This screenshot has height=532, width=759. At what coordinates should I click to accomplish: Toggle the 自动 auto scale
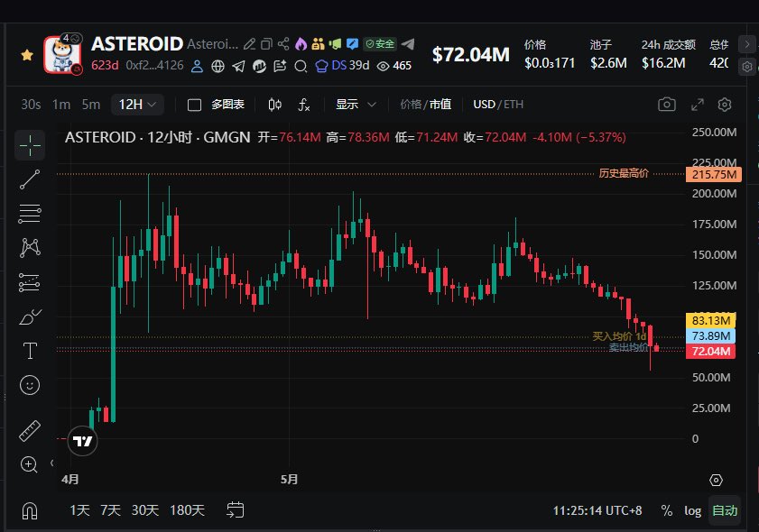(x=725, y=510)
